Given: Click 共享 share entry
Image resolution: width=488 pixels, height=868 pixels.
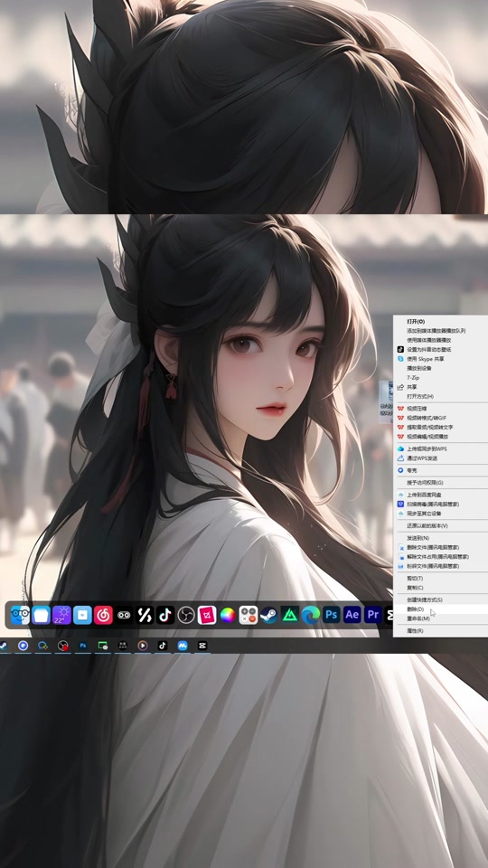Looking at the screenshot, I should (440, 387).
